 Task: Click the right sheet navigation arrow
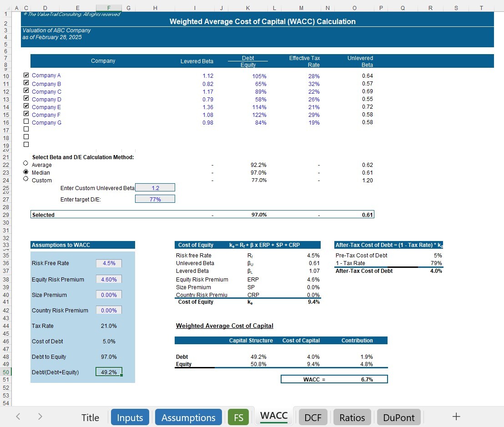[x=40, y=417]
